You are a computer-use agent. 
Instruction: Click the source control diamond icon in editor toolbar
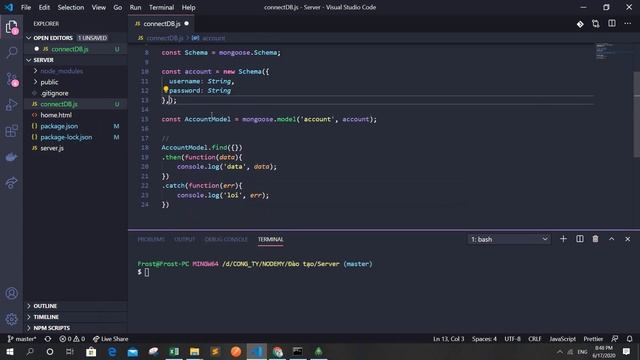click(x=580, y=24)
